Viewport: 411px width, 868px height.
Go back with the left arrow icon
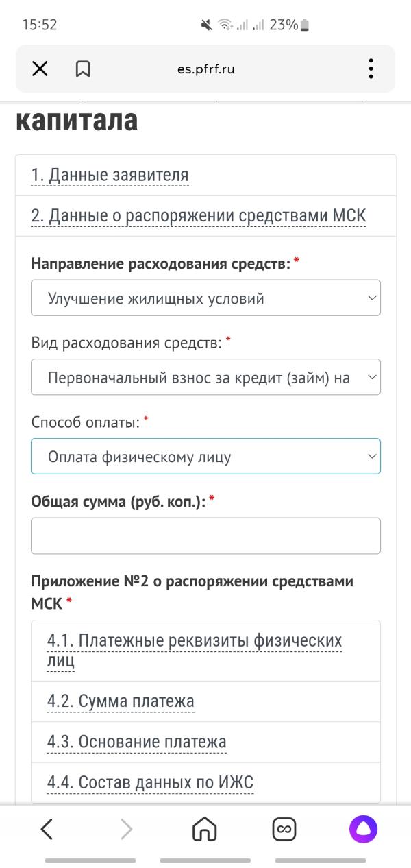click(47, 830)
